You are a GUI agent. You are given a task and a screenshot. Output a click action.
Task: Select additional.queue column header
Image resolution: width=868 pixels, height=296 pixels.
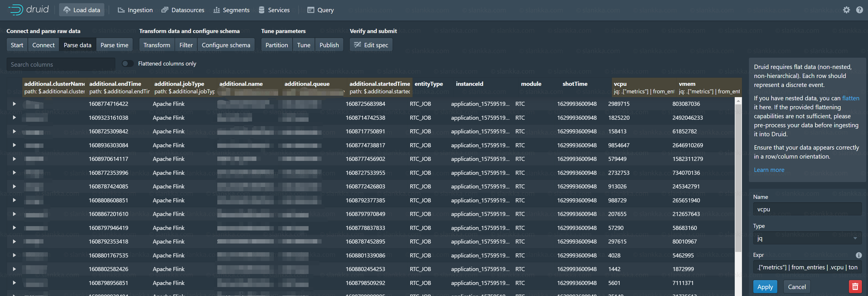314,87
